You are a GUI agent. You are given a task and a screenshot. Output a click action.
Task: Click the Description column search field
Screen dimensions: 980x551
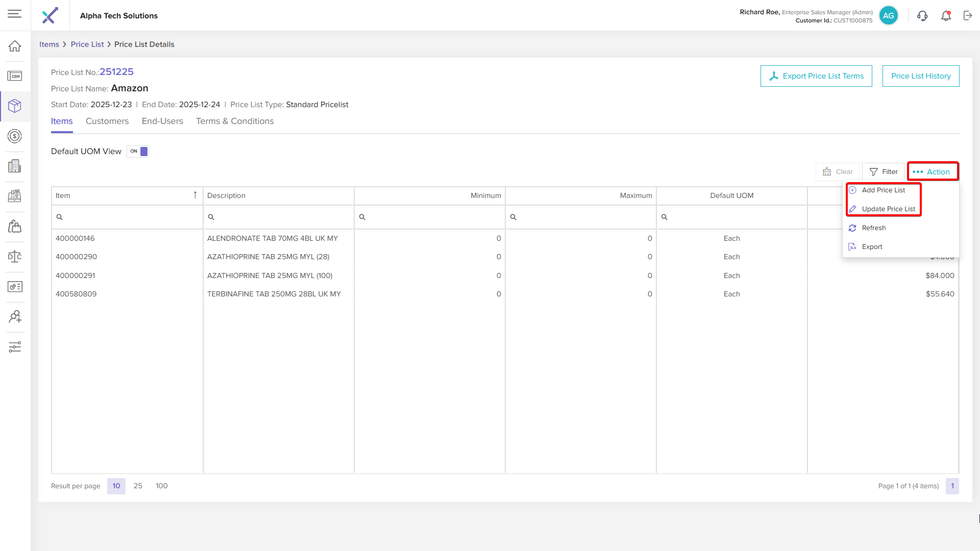279,217
